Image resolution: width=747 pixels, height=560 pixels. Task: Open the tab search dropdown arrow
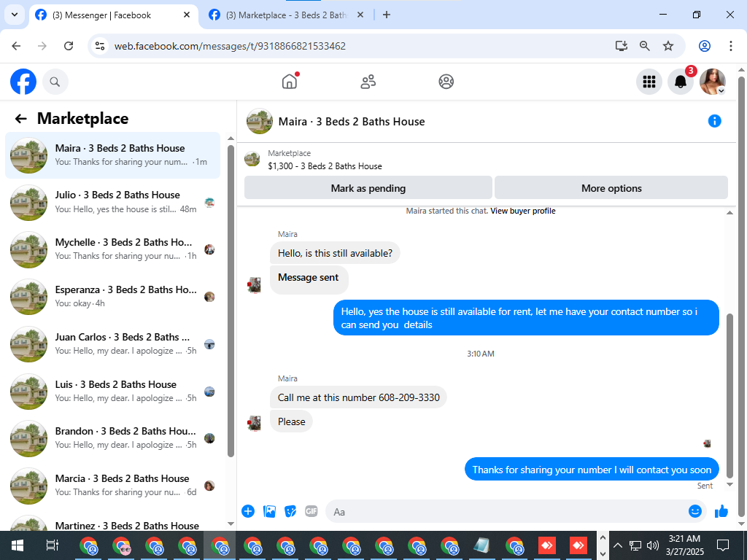point(15,15)
